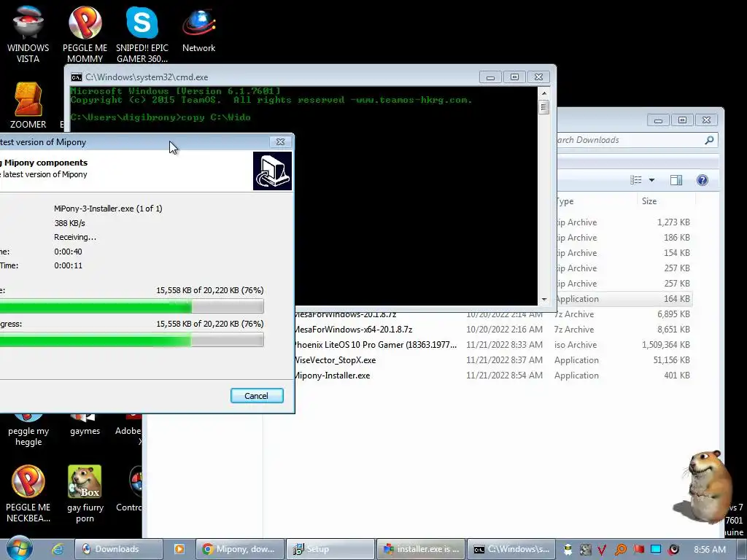747x560 pixels.
Task: Open the media player taskbar icon
Action: [x=179, y=549]
